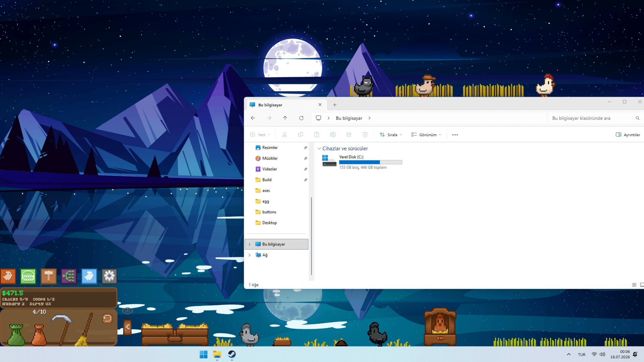Open the green basket shop in the game
The height and width of the screenshot is (362, 644).
pyautogui.click(x=28, y=277)
